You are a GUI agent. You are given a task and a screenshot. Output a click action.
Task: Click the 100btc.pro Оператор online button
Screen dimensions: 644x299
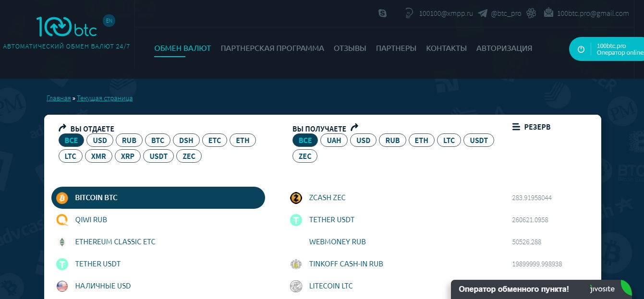607,49
